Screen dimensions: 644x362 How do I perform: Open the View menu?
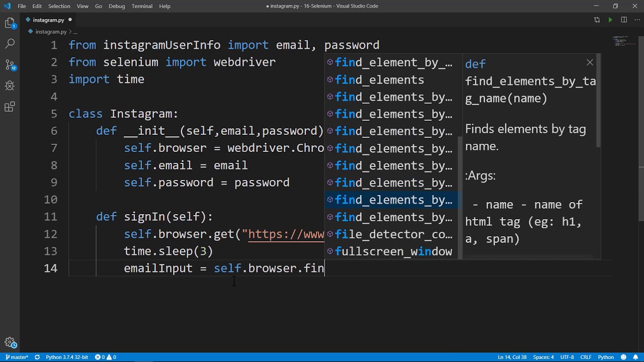83,6
